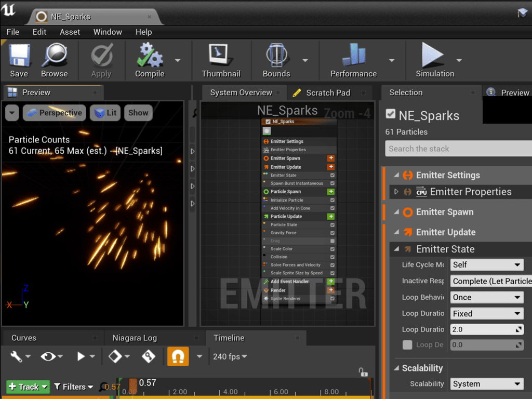
Task: Add an event handler with green plus
Action: 331,282
